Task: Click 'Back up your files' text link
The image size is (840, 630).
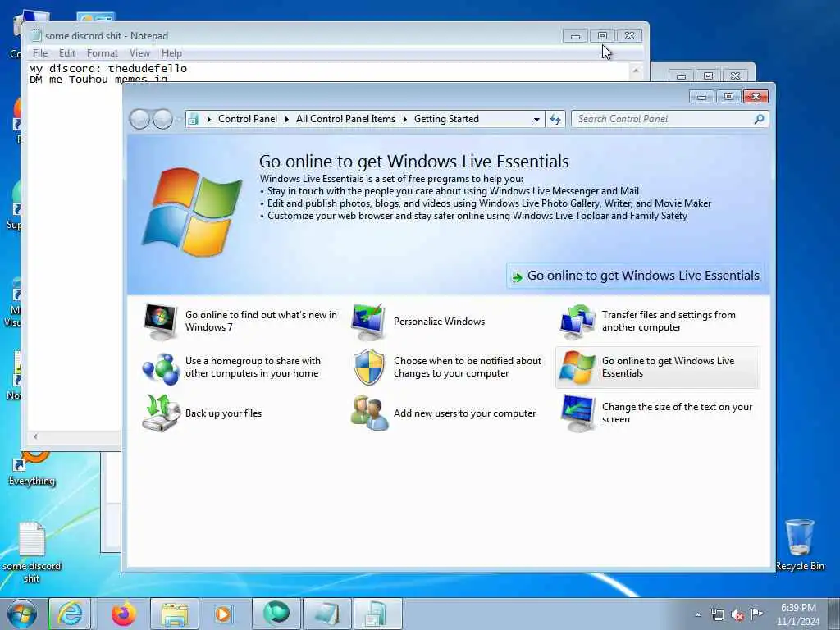Action: pyautogui.click(x=223, y=413)
